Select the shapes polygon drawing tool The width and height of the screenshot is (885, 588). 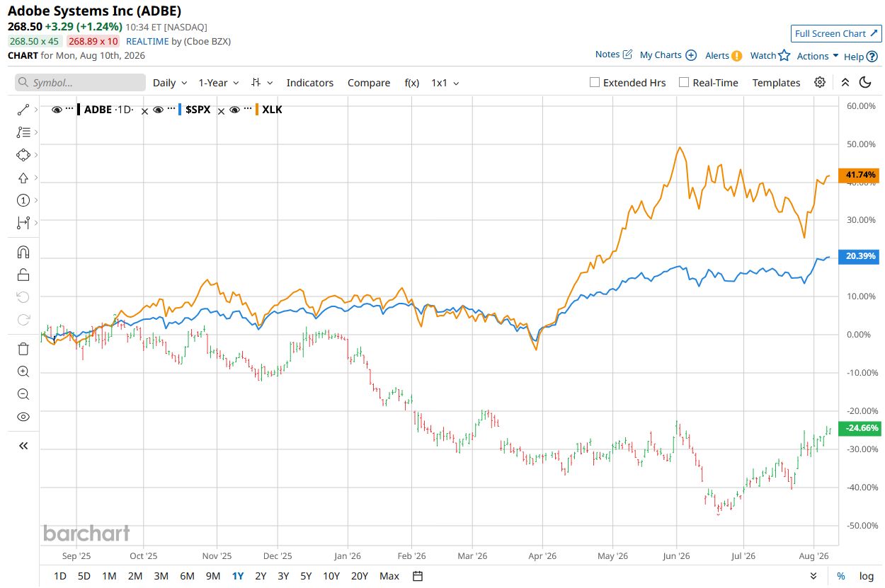coord(23,155)
